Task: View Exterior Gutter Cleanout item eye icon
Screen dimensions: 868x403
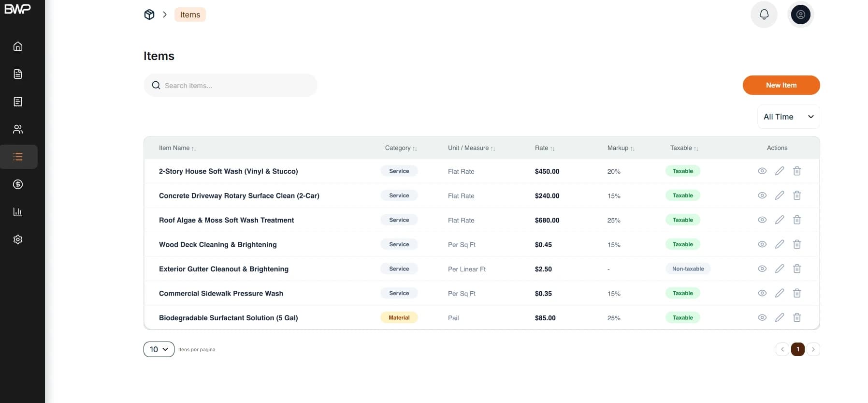Action: tap(762, 269)
